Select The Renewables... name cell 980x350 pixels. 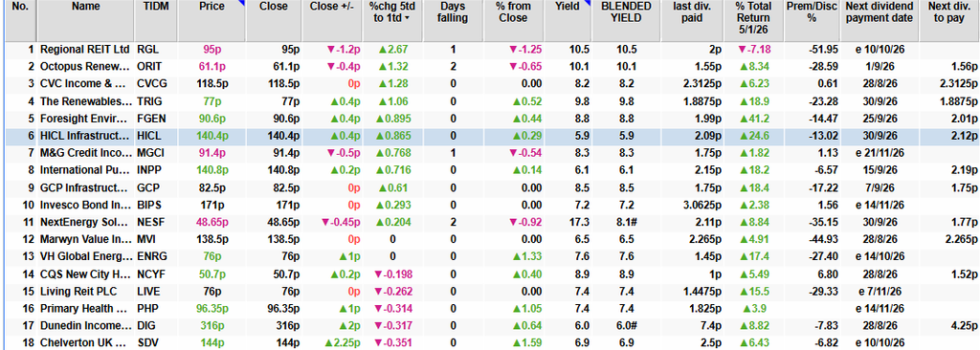click(x=85, y=101)
